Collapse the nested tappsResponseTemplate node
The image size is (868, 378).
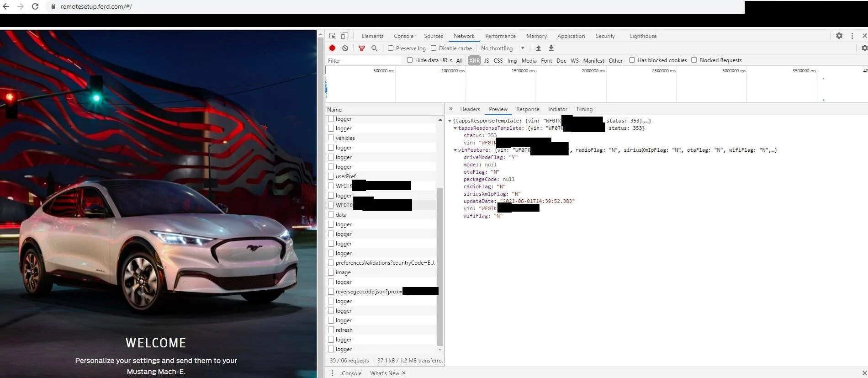[x=455, y=128]
